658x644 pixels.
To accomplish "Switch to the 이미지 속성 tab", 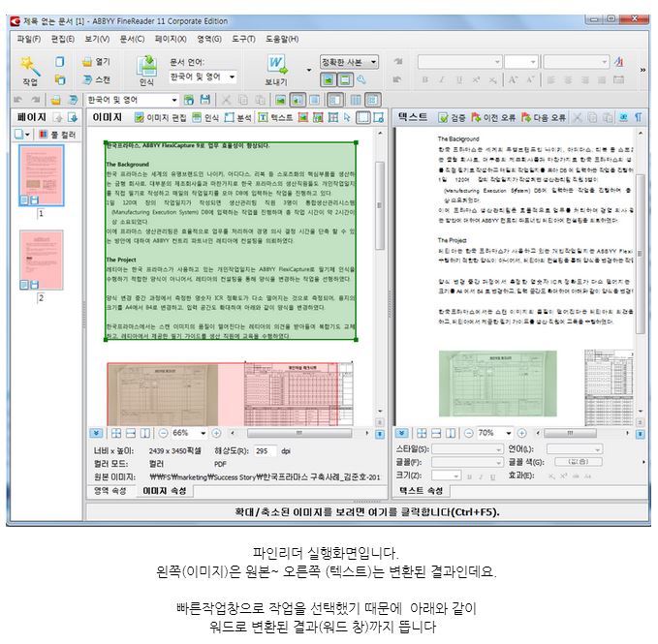I will tap(165, 491).
